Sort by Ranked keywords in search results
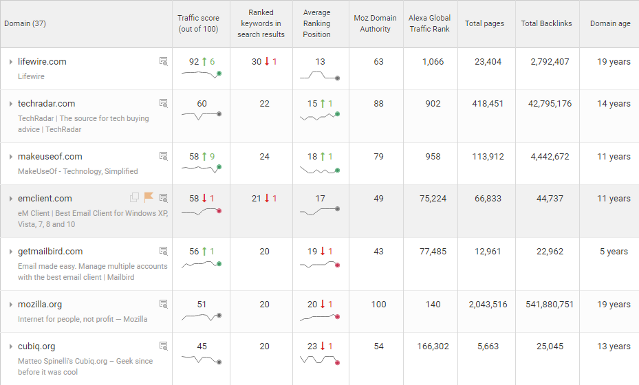639x385 pixels. [x=261, y=23]
